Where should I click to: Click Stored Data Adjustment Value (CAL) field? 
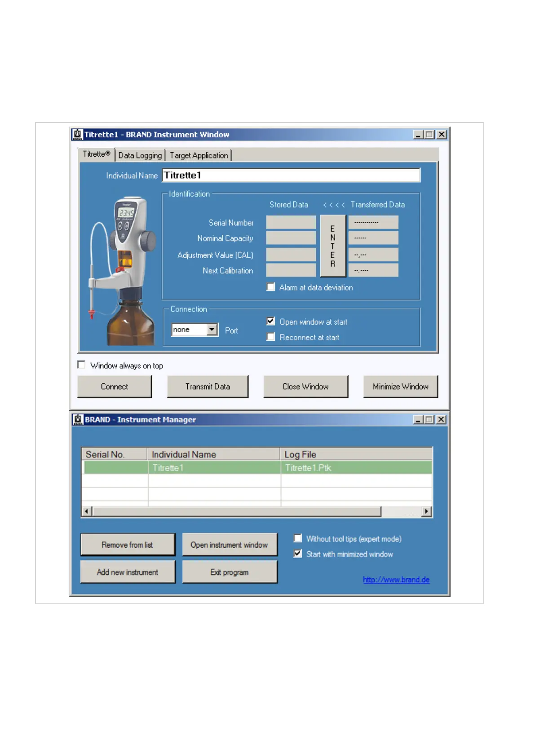tap(291, 255)
